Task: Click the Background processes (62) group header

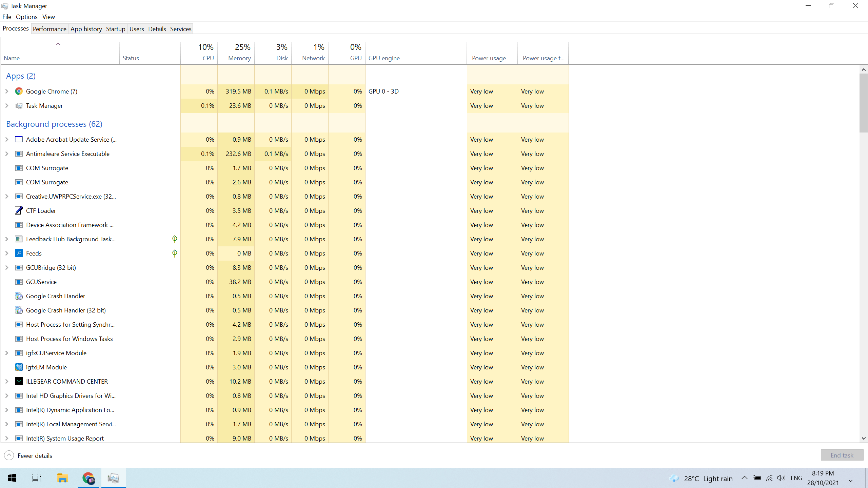Action: (x=54, y=124)
